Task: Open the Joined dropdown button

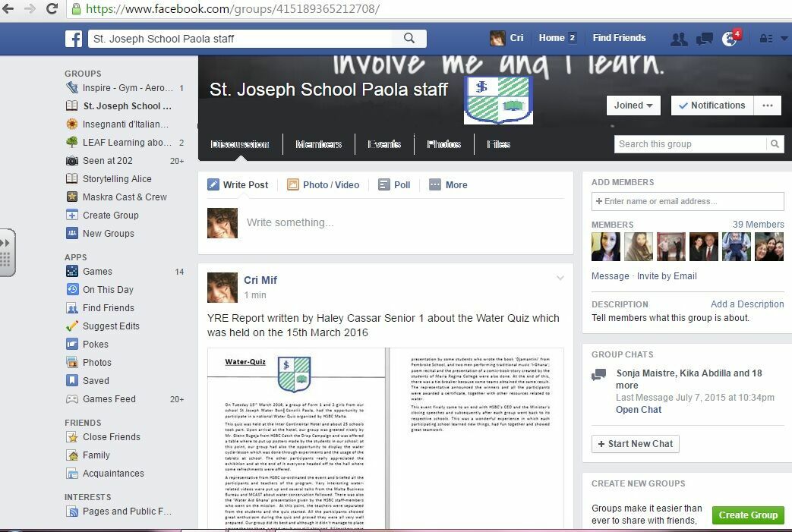Action: (x=633, y=105)
